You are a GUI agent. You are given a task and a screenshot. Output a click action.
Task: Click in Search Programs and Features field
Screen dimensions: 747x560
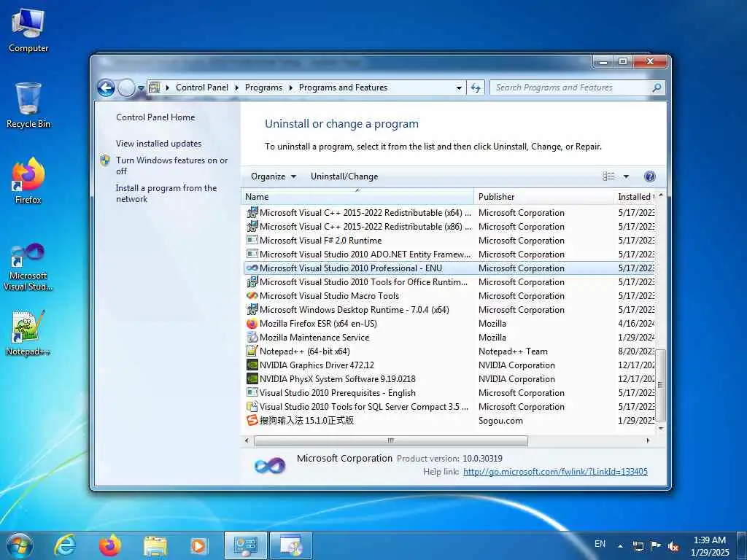pos(569,87)
